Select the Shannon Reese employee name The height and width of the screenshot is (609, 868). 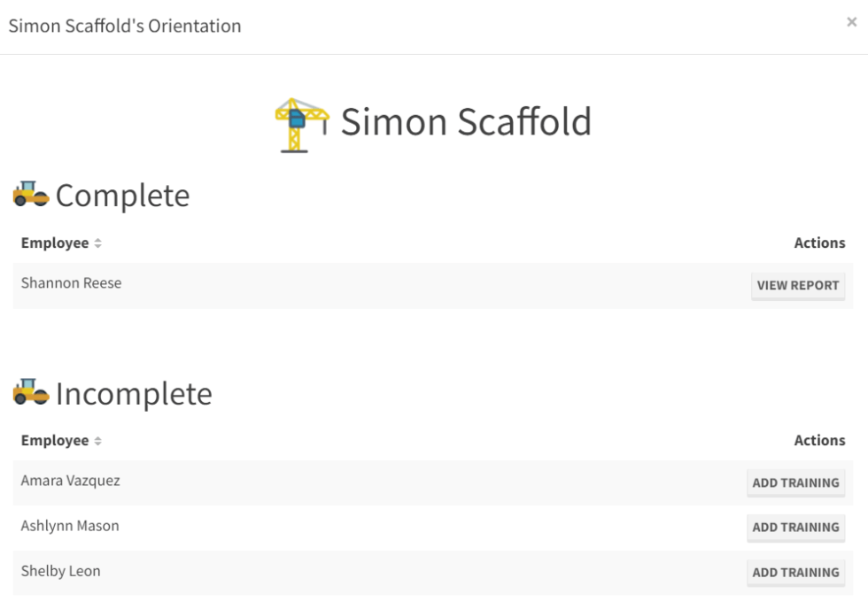pyautogui.click(x=71, y=283)
